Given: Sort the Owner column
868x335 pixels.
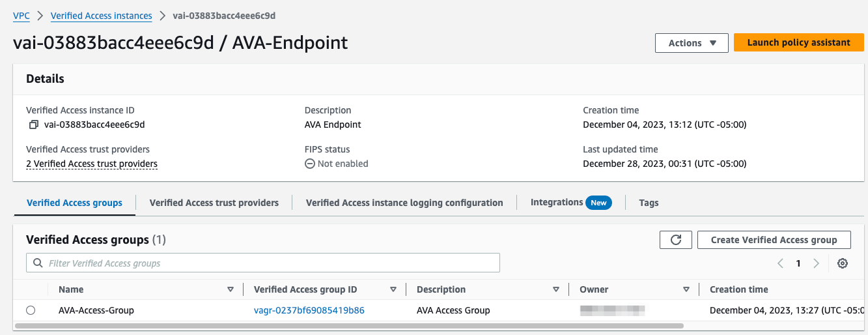Looking at the screenshot, I should coord(686,289).
